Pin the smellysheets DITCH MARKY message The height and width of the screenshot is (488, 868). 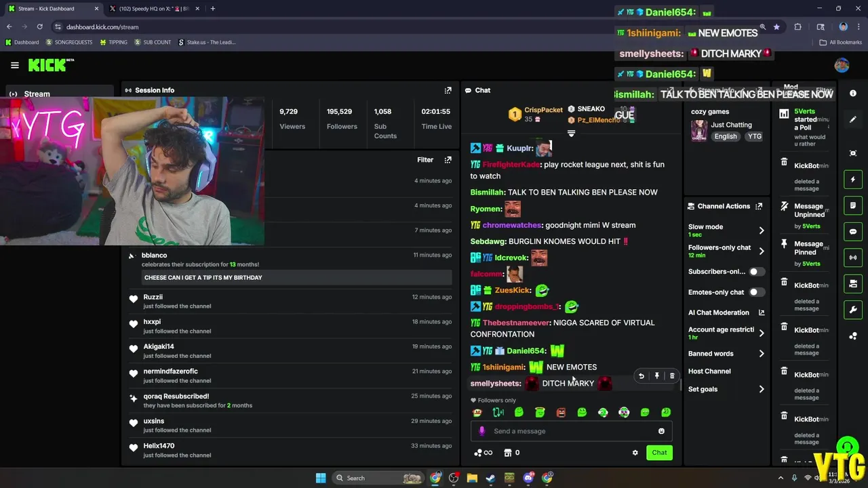click(x=656, y=376)
